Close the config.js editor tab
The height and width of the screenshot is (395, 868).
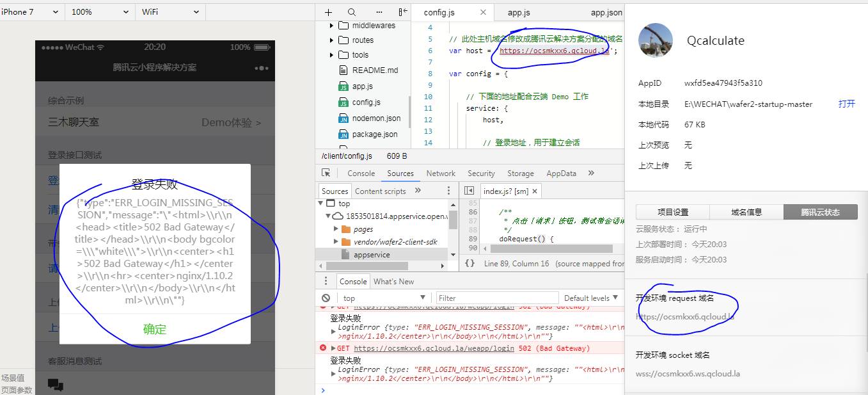tap(483, 12)
